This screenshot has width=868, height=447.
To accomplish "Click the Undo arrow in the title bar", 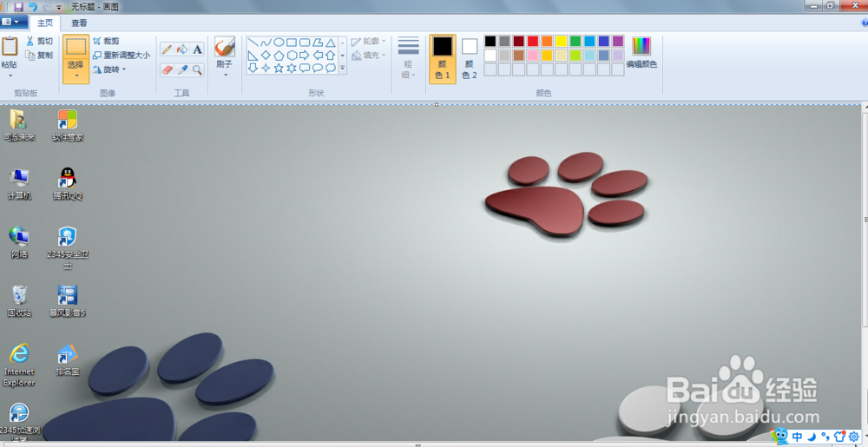I will coord(33,7).
